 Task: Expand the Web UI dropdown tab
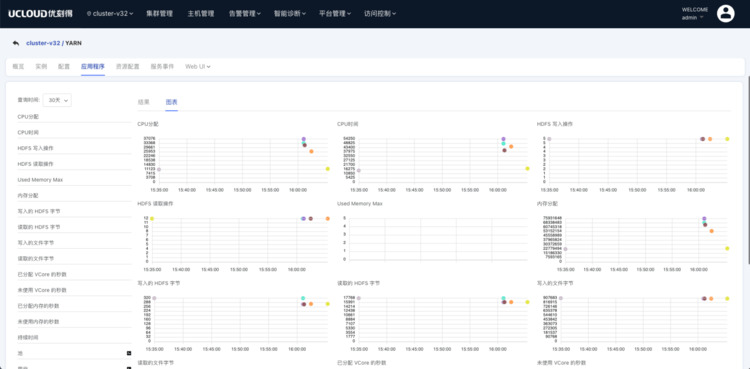pos(198,67)
